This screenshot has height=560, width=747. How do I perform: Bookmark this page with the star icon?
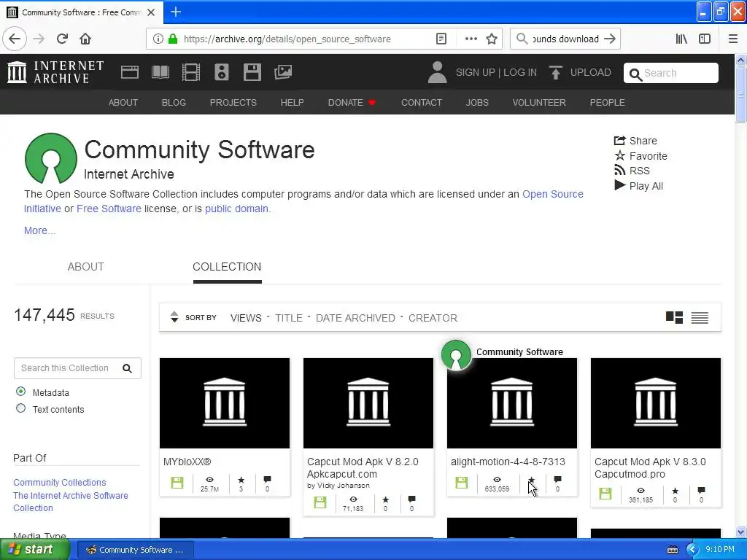pyautogui.click(x=492, y=39)
